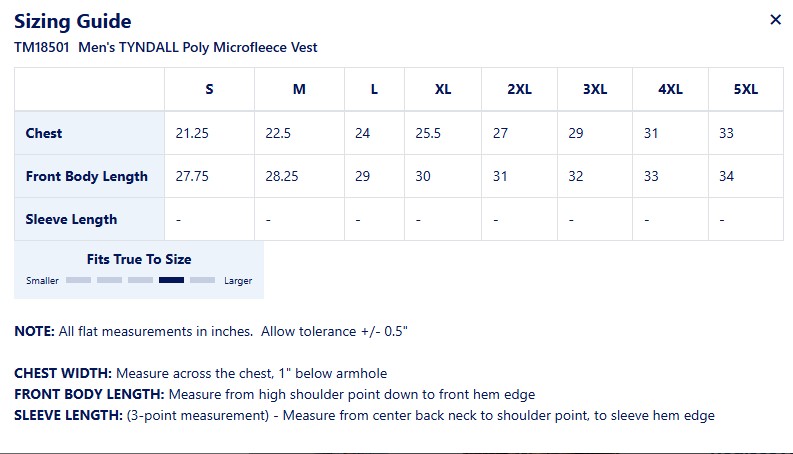Click the Sizing Guide heading
The image size is (793, 454).
pyautogui.click(x=72, y=21)
